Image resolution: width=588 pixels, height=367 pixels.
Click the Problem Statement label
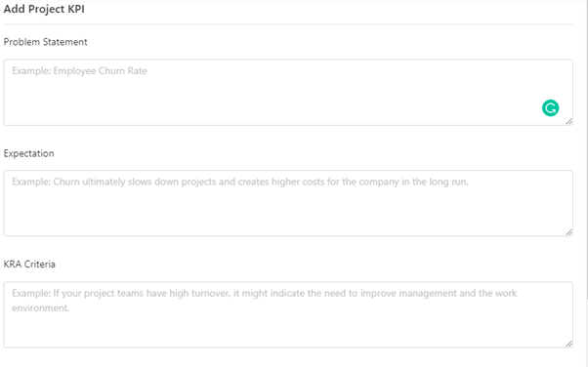45,42
